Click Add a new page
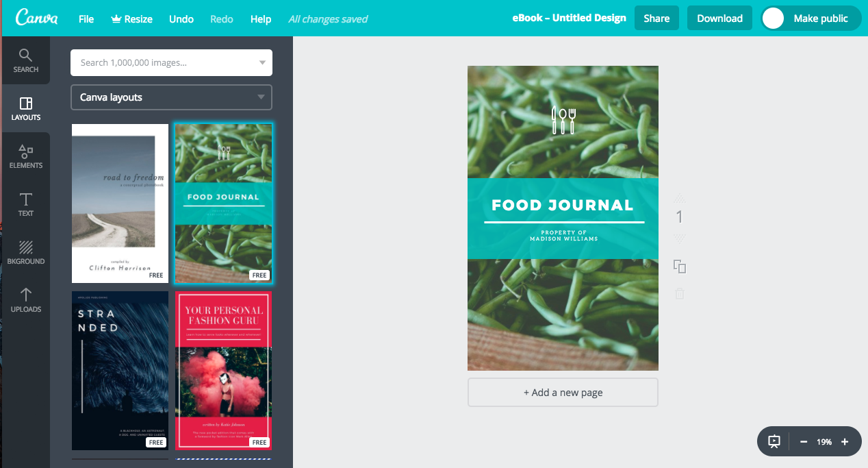This screenshot has height=468, width=868. tap(563, 393)
